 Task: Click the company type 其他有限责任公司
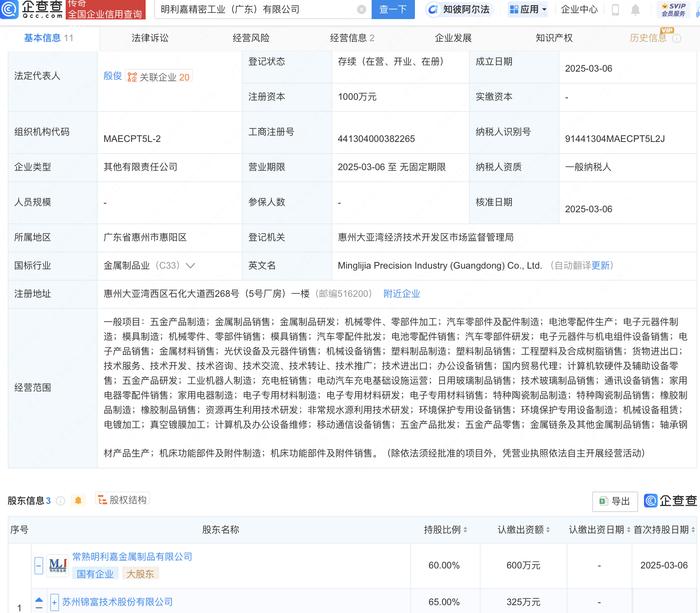tap(141, 167)
